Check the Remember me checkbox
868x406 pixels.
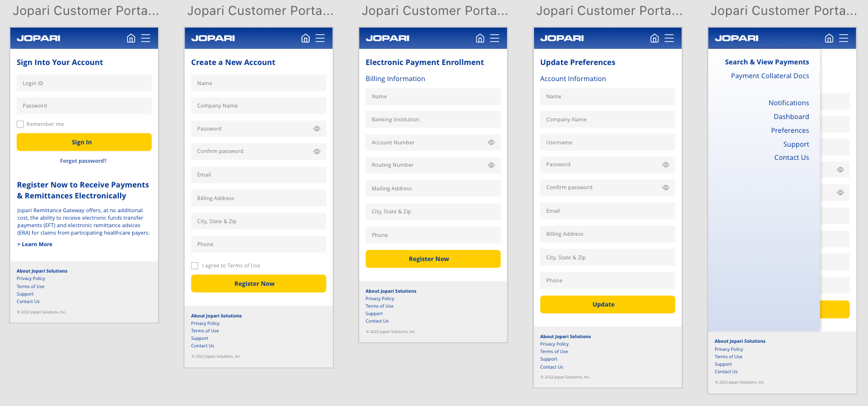20,124
